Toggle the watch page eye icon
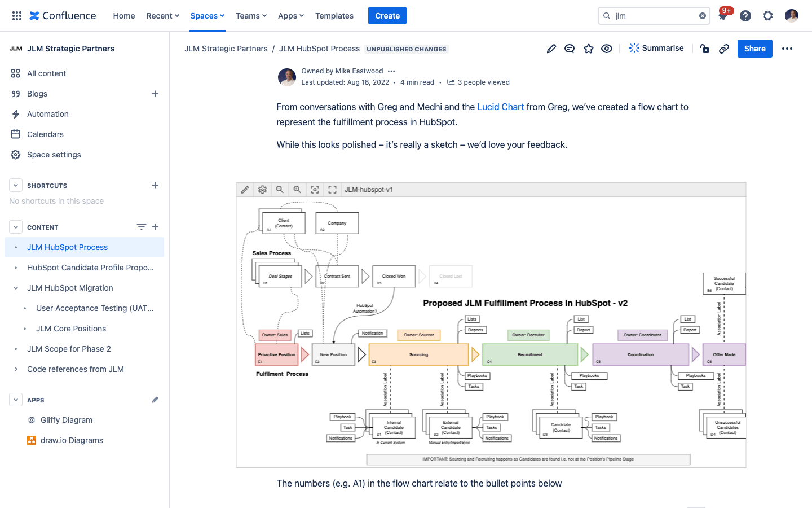This screenshot has width=812, height=508. click(607, 49)
